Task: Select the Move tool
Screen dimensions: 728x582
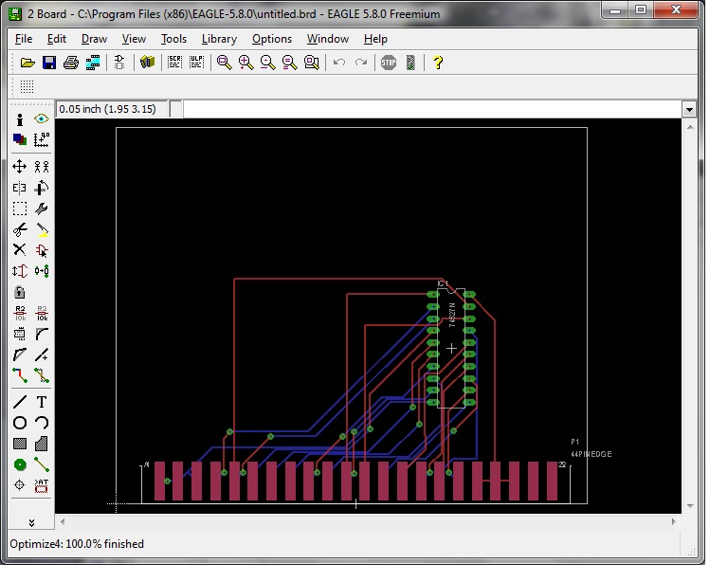Action: (x=20, y=166)
